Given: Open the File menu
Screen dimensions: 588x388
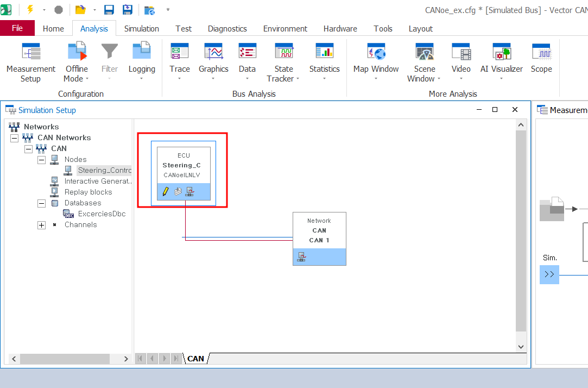Looking at the screenshot, I should pos(17,28).
